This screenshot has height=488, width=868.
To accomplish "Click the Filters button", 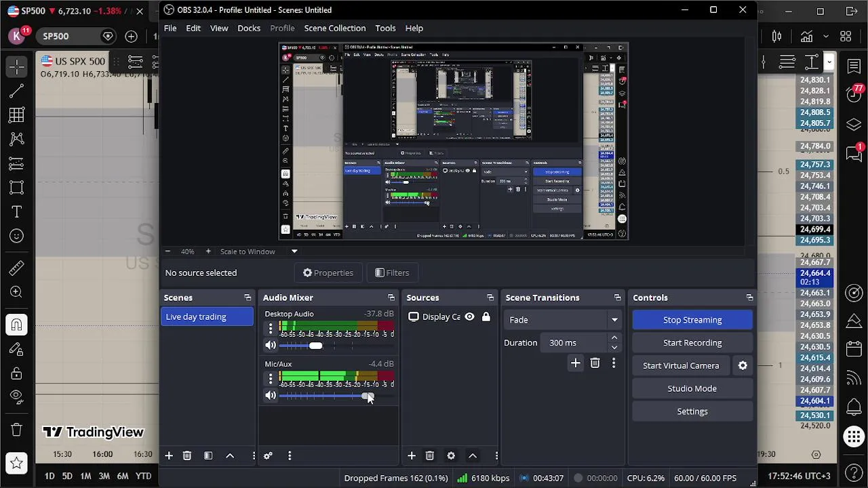I will point(392,272).
